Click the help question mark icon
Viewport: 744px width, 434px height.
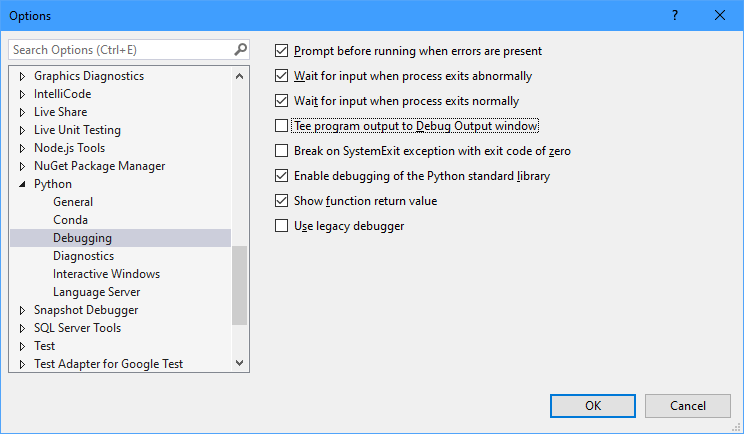pos(675,15)
